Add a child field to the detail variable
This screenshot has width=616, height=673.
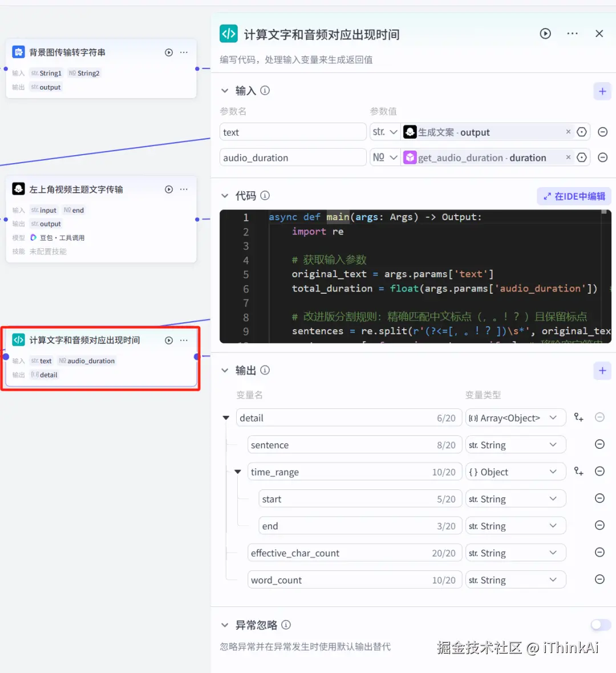point(578,417)
